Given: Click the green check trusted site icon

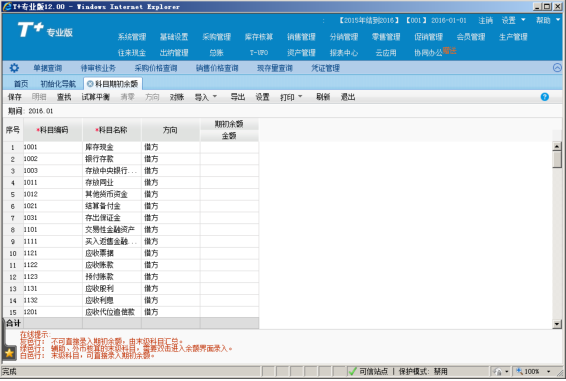Looking at the screenshot, I should point(352,371).
